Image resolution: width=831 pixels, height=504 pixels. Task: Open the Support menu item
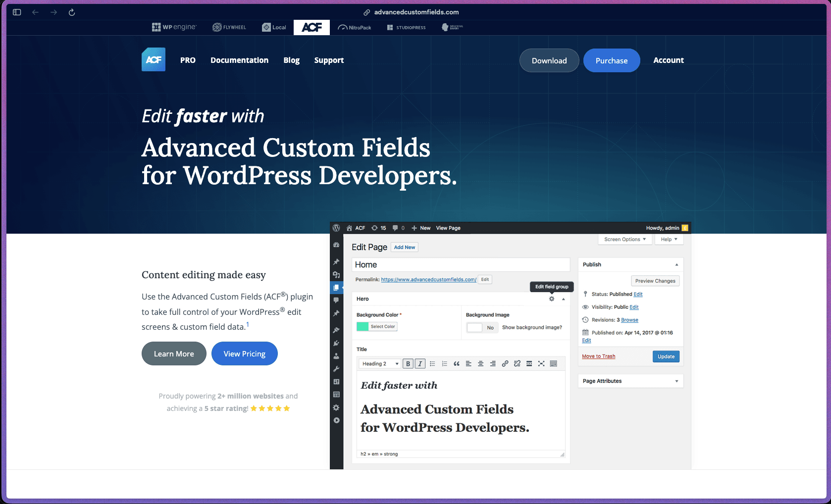click(x=329, y=60)
